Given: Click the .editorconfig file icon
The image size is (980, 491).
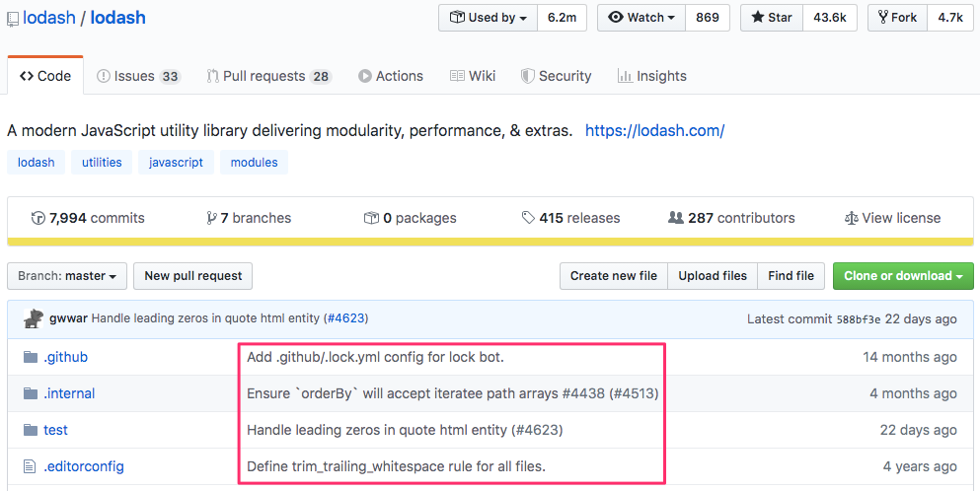Looking at the screenshot, I should [x=30, y=466].
